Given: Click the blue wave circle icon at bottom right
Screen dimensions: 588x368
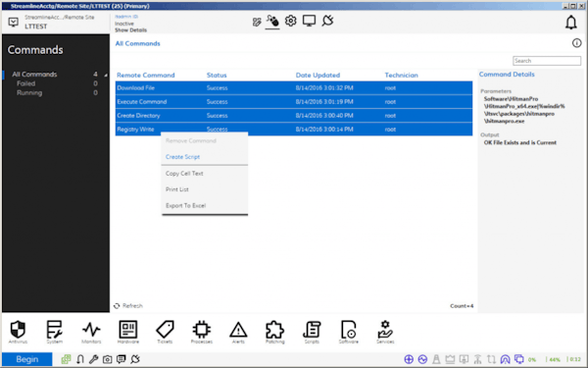Looking at the screenshot, I should [x=422, y=359].
